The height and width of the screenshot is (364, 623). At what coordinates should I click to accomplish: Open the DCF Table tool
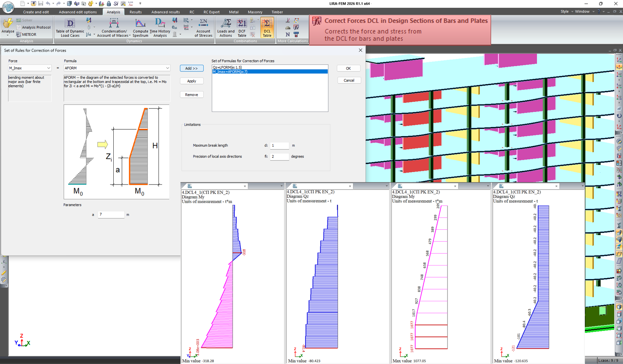click(x=242, y=28)
